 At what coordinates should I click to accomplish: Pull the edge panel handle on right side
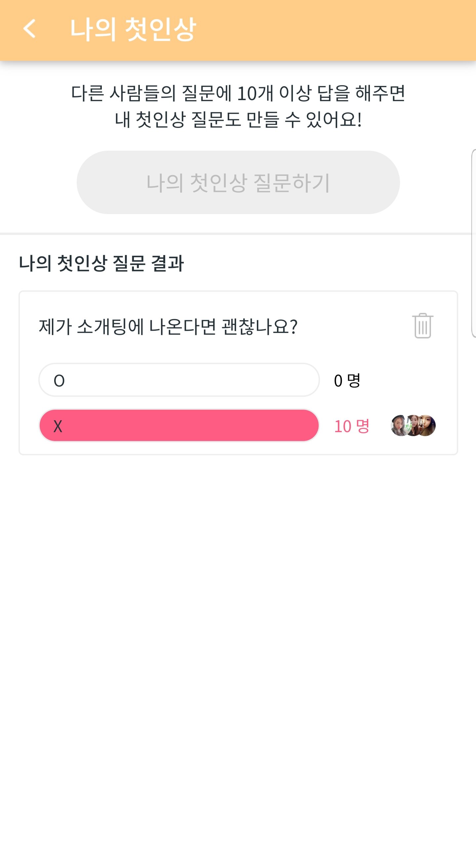[x=473, y=243]
